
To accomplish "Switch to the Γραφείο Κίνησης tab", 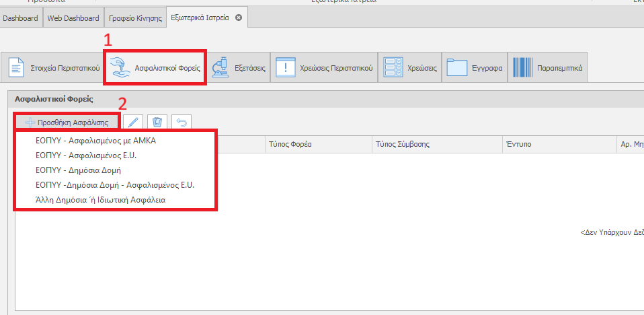I will (133, 18).
